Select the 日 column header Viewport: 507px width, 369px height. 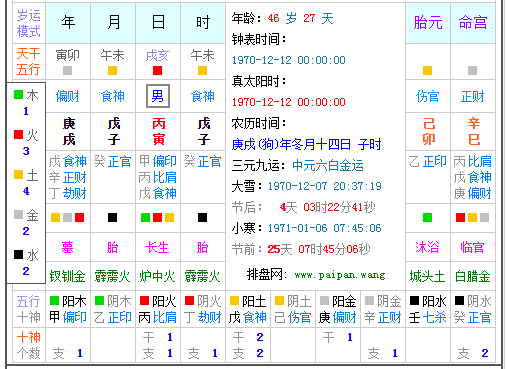tap(158, 23)
